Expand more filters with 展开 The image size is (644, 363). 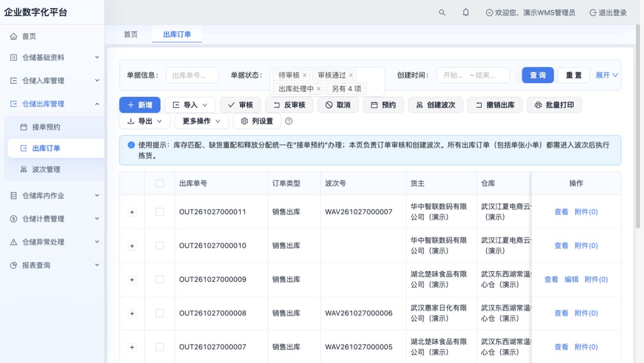tap(607, 75)
